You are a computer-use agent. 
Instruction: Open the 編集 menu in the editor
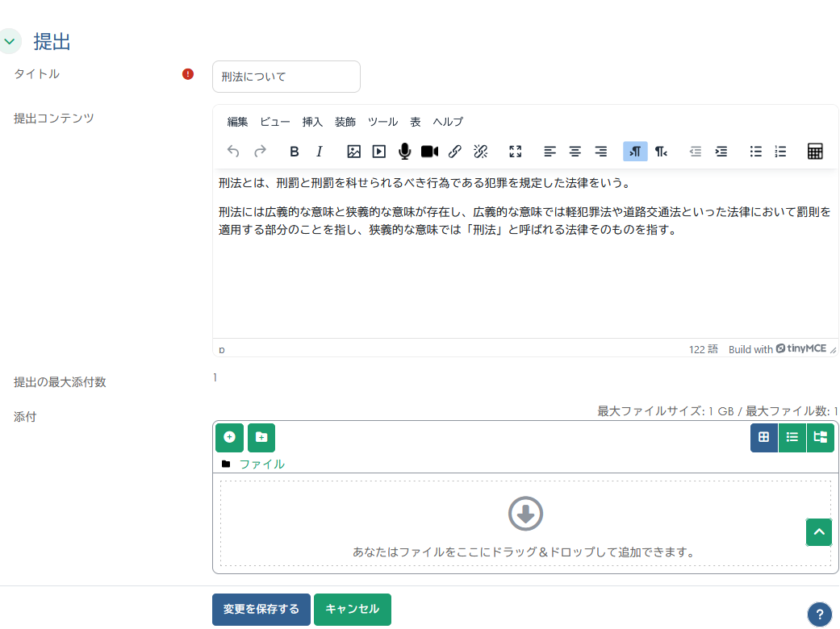pyautogui.click(x=237, y=122)
